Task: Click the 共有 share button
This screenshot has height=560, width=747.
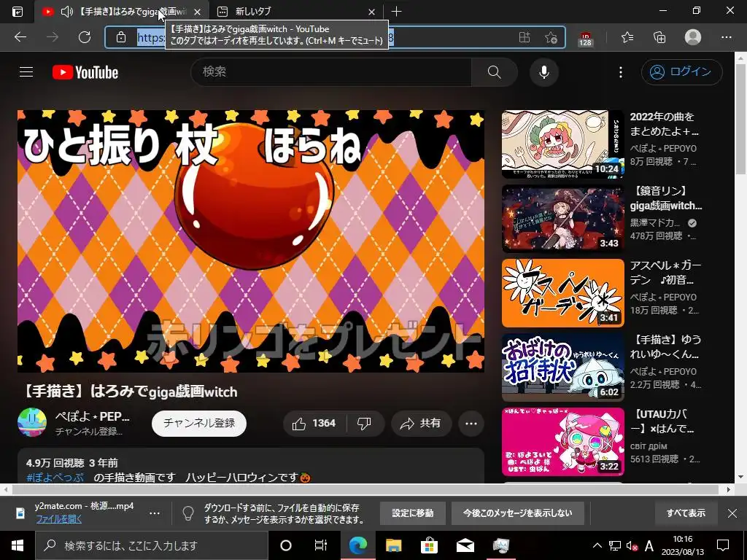Action: coord(421,424)
